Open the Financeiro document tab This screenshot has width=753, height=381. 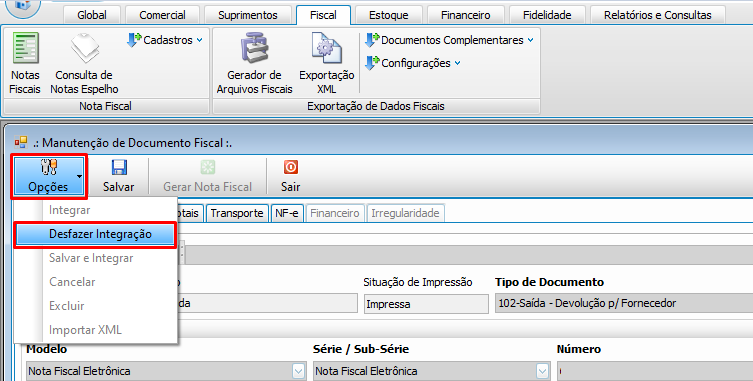335,213
